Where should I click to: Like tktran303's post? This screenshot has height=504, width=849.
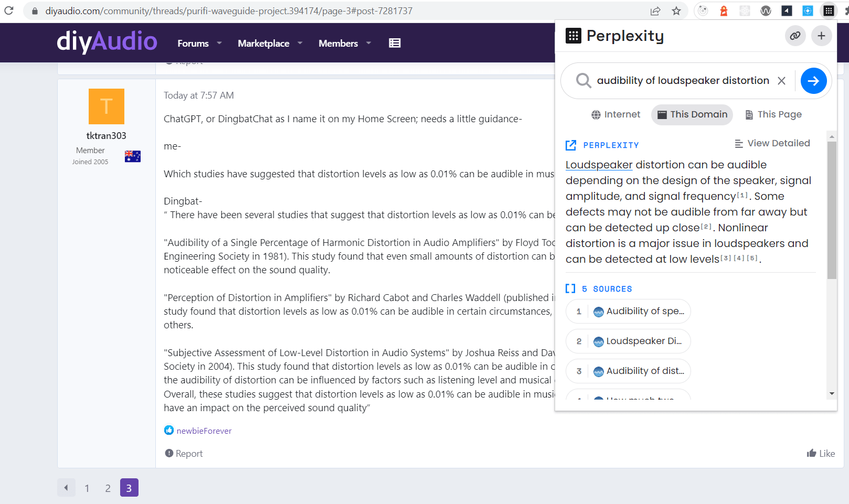(821, 453)
